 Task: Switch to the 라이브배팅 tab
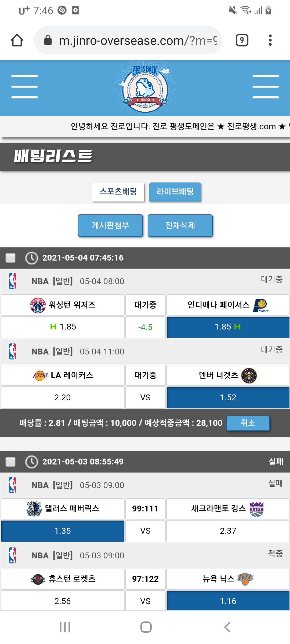[175, 192]
